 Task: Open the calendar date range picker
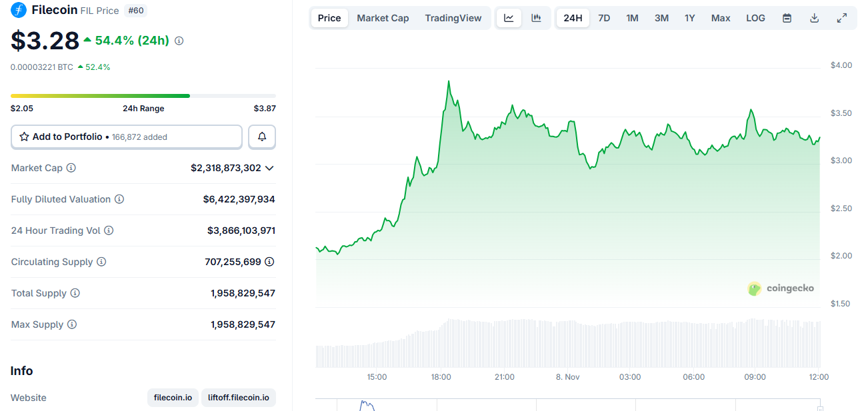click(787, 18)
